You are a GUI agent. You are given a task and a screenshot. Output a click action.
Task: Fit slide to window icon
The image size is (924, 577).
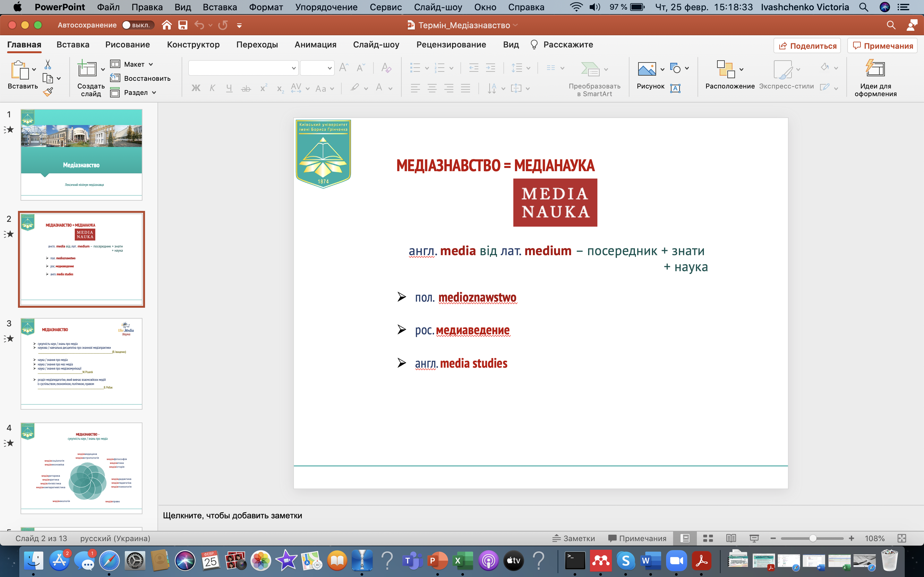902,538
